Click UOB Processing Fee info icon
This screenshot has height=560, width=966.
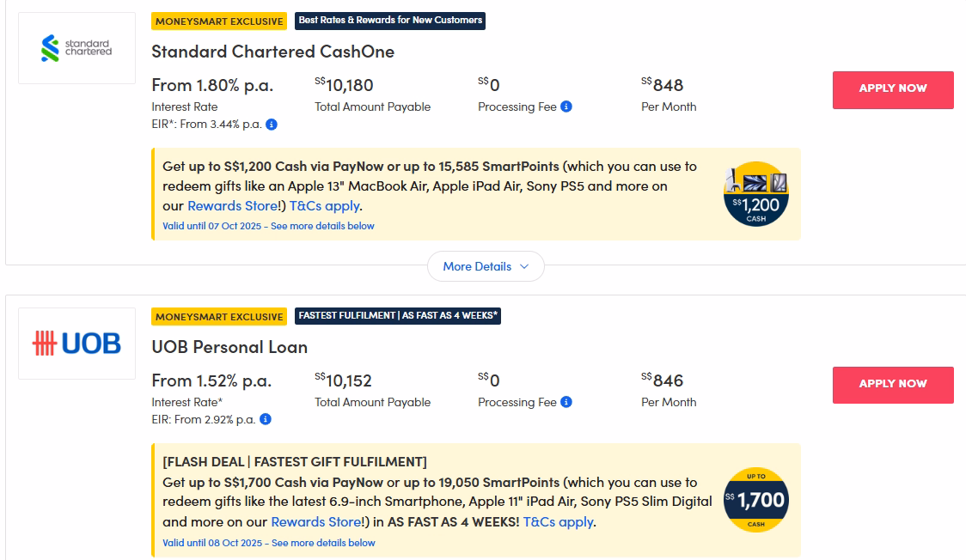566,402
